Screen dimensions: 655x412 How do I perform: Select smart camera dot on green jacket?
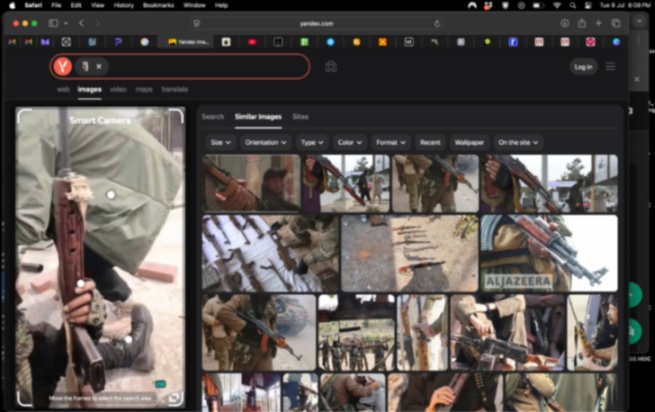[x=111, y=195]
